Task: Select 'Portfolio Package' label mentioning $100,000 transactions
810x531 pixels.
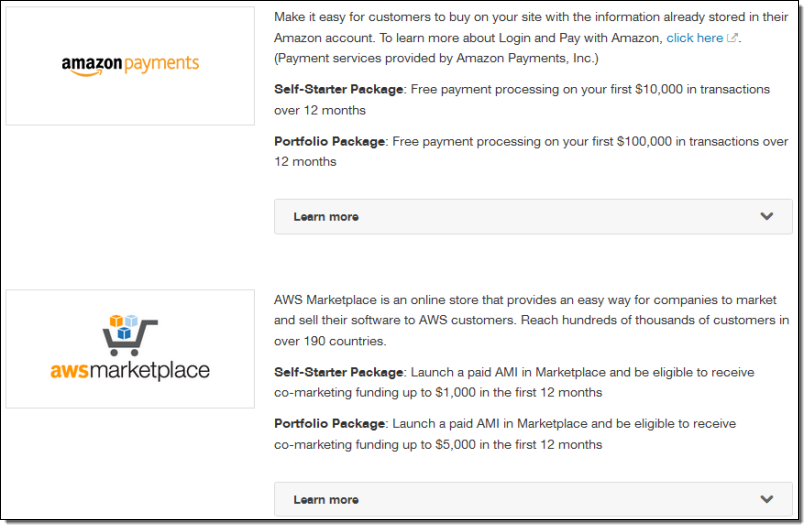Action: coord(329,142)
